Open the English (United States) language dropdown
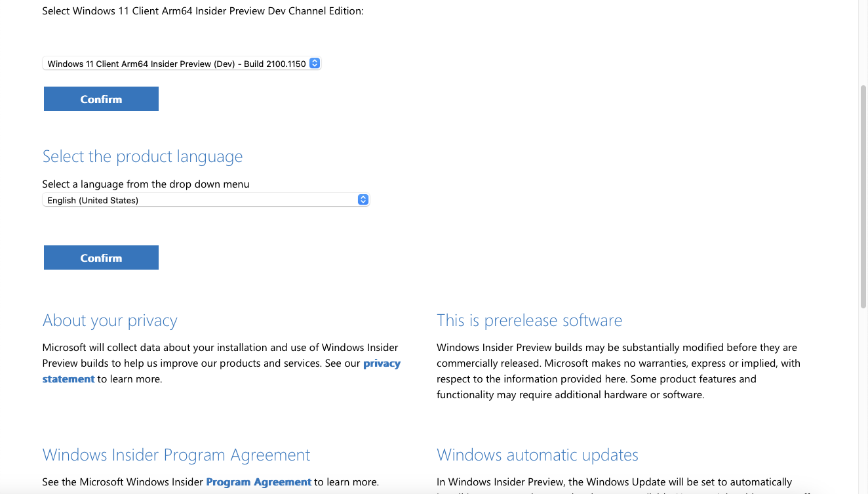Viewport: 868px width, 494px height. pos(206,200)
